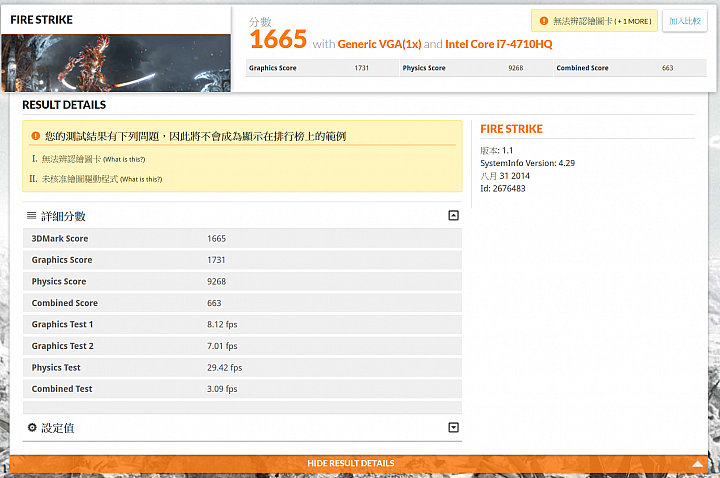Click the list icon beside 詳細分數
This screenshot has height=478, width=720.
[x=31, y=215]
